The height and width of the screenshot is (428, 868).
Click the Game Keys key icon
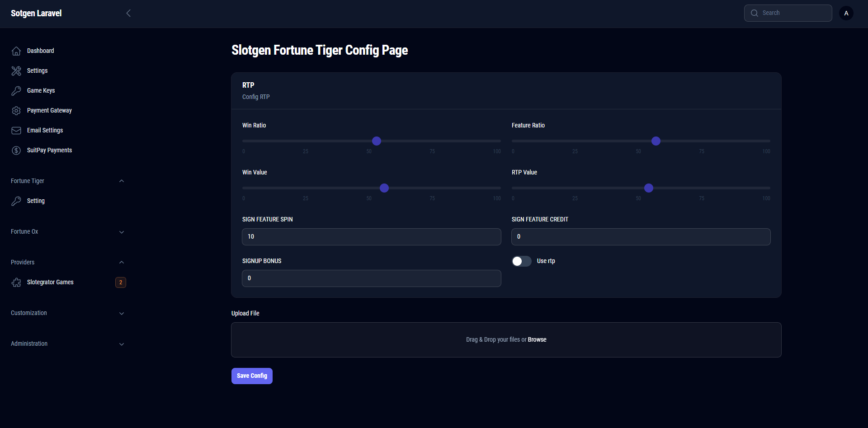tap(16, 91)
